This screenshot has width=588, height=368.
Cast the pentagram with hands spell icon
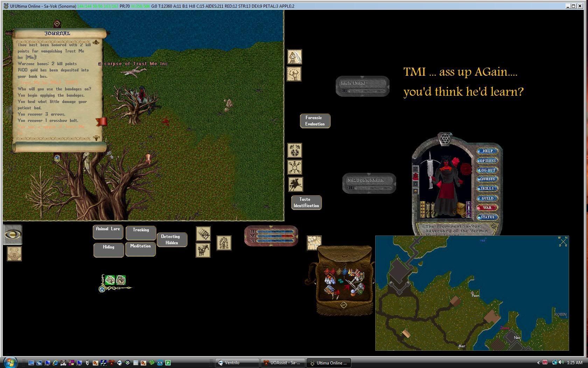(x=295, y=150)
